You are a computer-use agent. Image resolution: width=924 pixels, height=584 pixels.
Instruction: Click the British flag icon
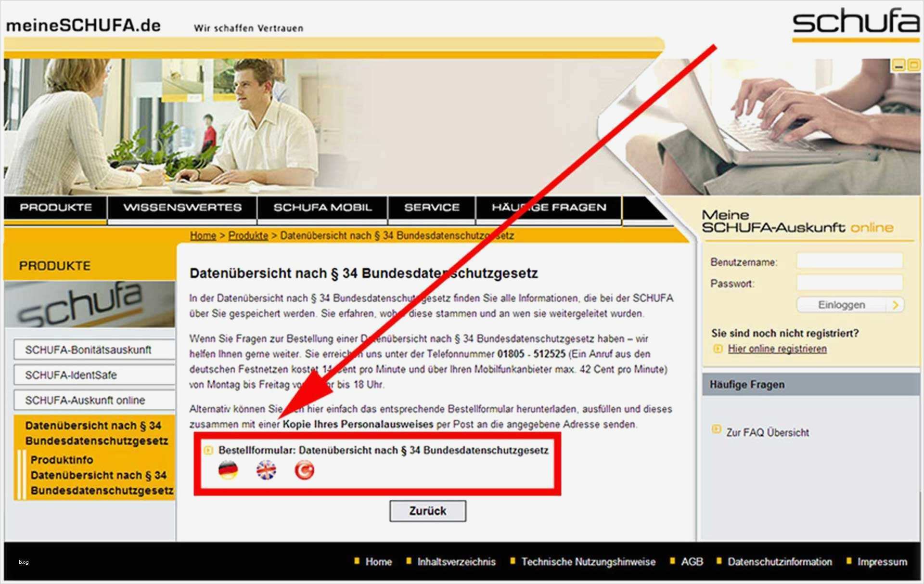pyautogui.click(x=266, y=470)
